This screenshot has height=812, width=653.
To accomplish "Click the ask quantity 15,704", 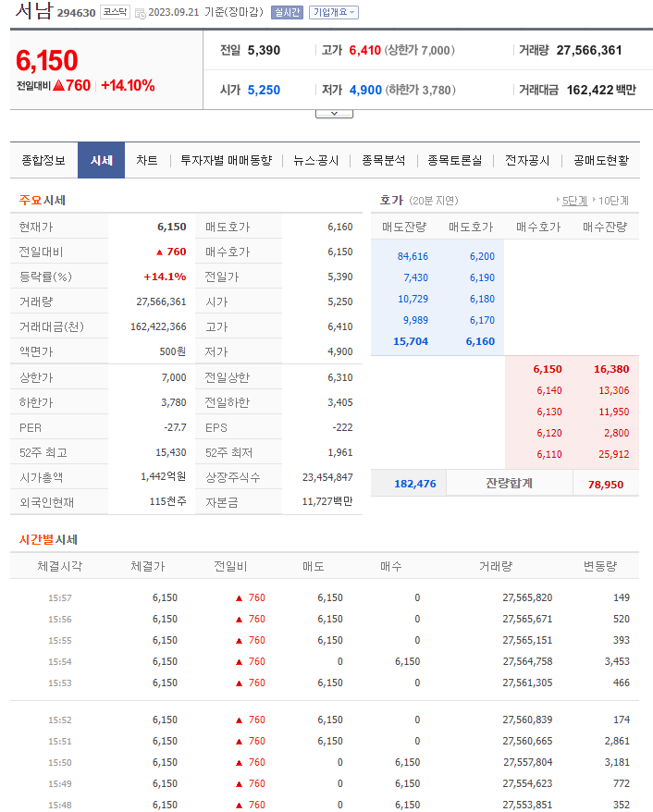I will [x=411, y=341].
